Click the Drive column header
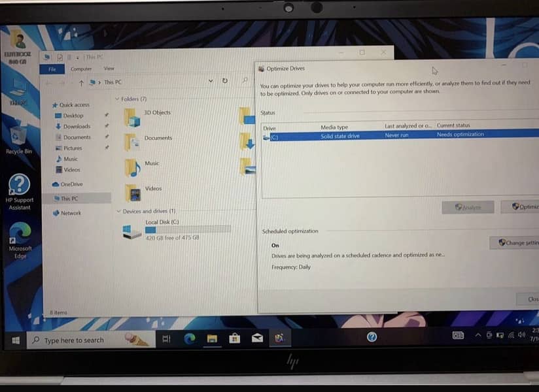539x392 pixels. (269, 128)
